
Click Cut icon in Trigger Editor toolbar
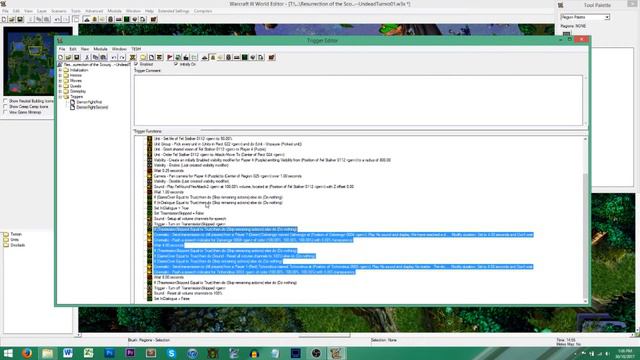point(87,58)
